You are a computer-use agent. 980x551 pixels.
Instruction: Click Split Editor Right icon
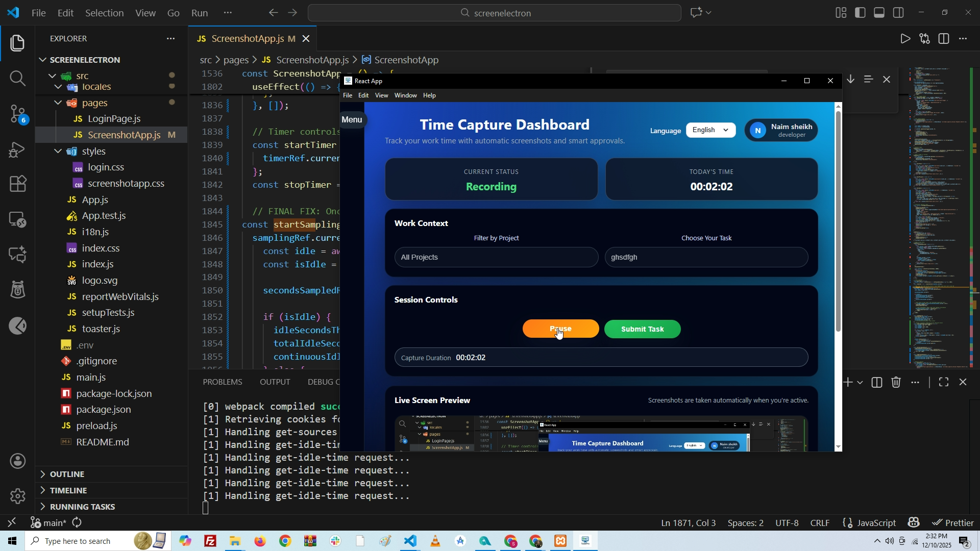click(x=944, y=39)
